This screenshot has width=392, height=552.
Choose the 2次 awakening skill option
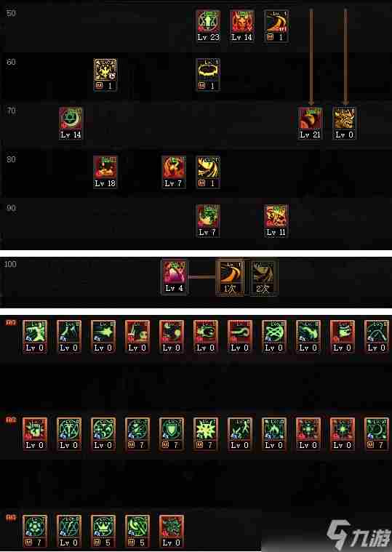coord(263,277)
